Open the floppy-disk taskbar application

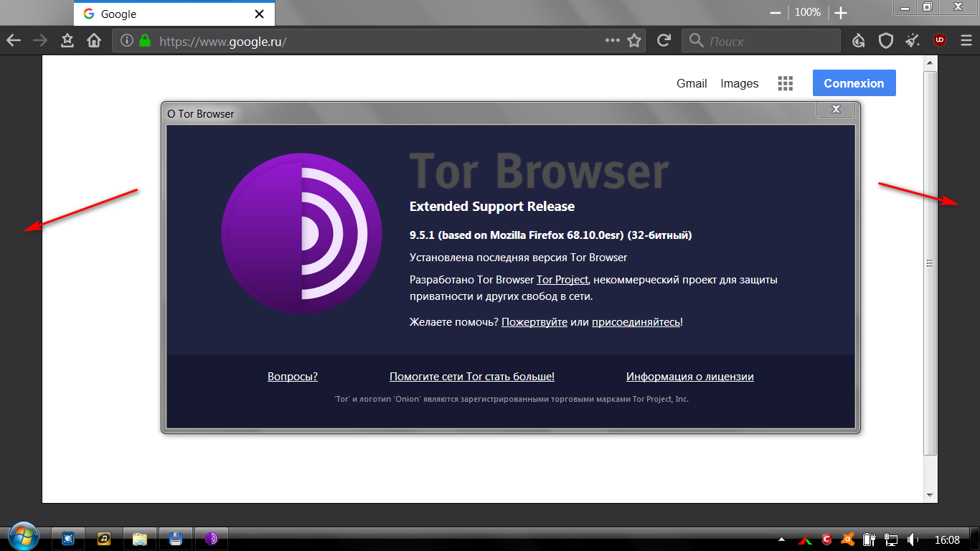click(x=176, y=538)
